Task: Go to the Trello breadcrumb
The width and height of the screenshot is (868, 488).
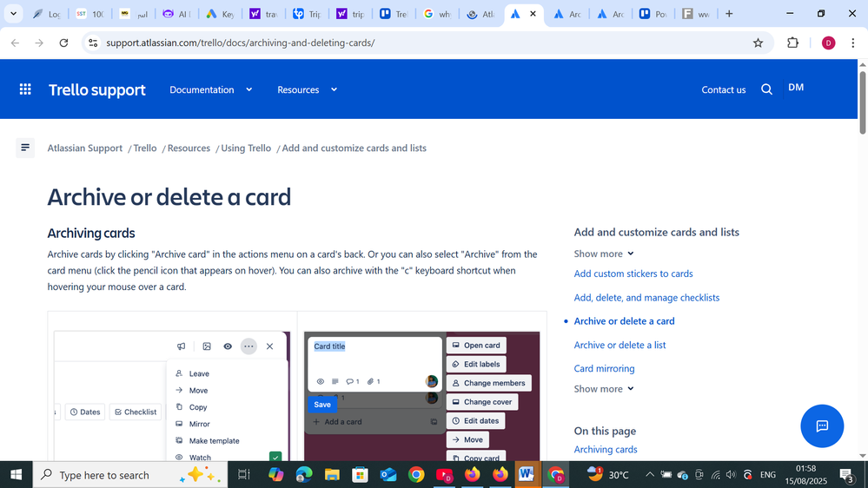Action: (145, 148)
